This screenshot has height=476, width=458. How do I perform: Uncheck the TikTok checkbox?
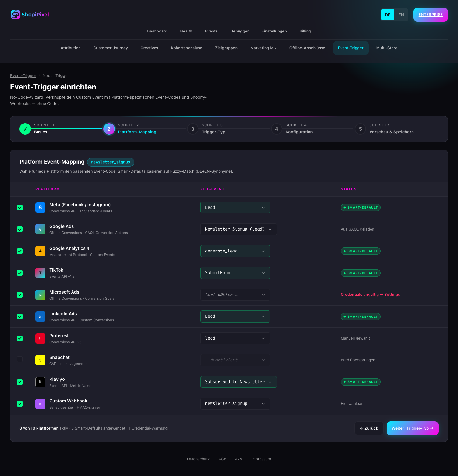pyautogui.click(x=20, y=273)
